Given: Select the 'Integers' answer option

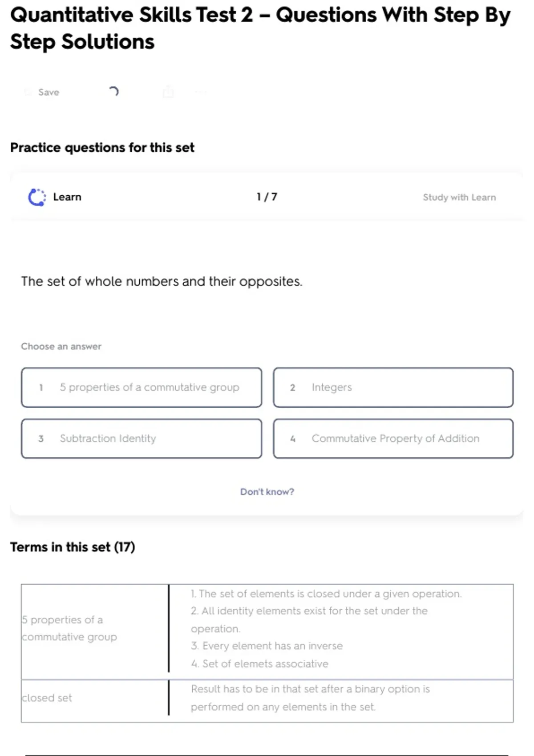Looking at the screenshot, I should pyautogui.click(x=393, y=387).
